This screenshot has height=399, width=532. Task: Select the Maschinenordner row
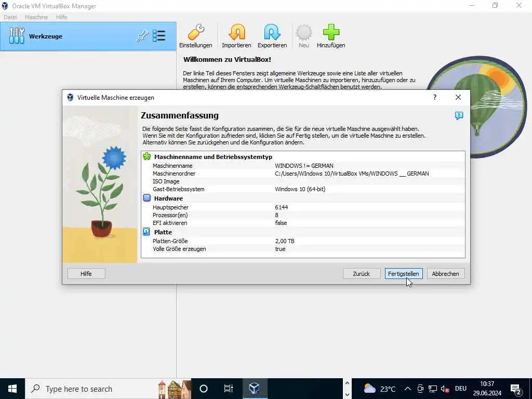tap(303, 174)
